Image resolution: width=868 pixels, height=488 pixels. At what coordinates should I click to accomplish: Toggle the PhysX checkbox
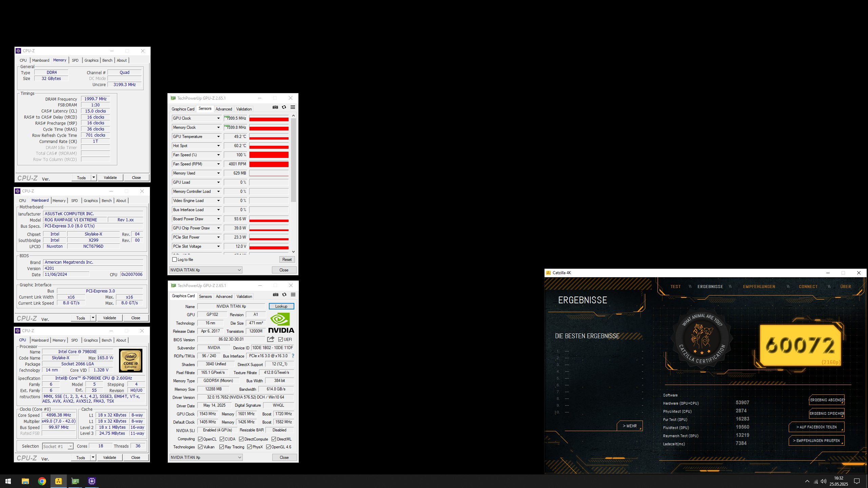click(x=250, y=447)
